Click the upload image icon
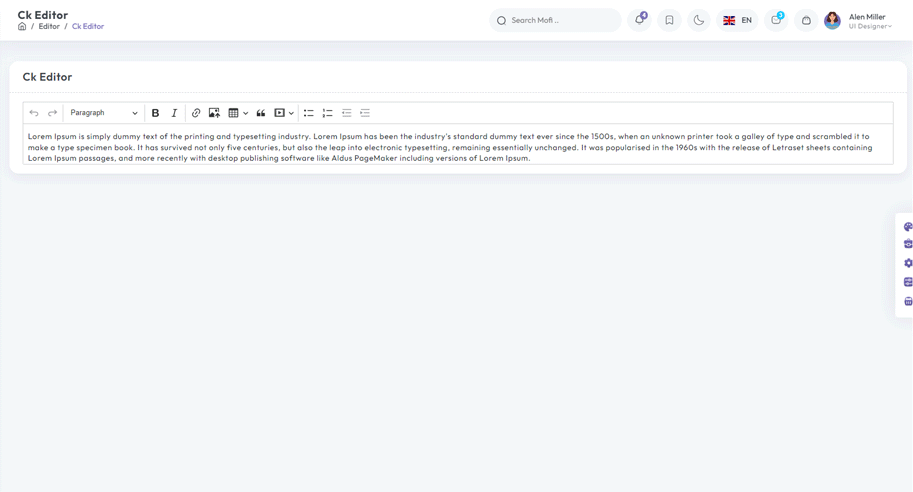The width and height of the screenshot is (913, 492). 214,113
